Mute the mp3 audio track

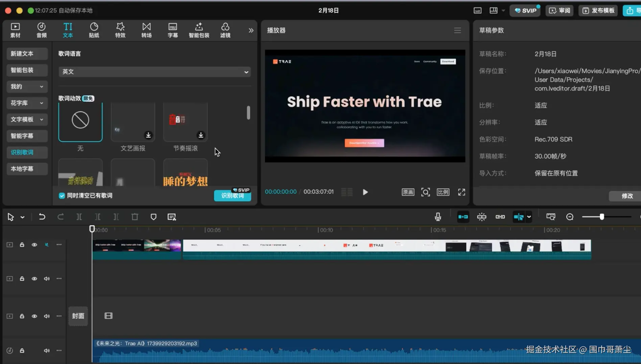point(47,350)
